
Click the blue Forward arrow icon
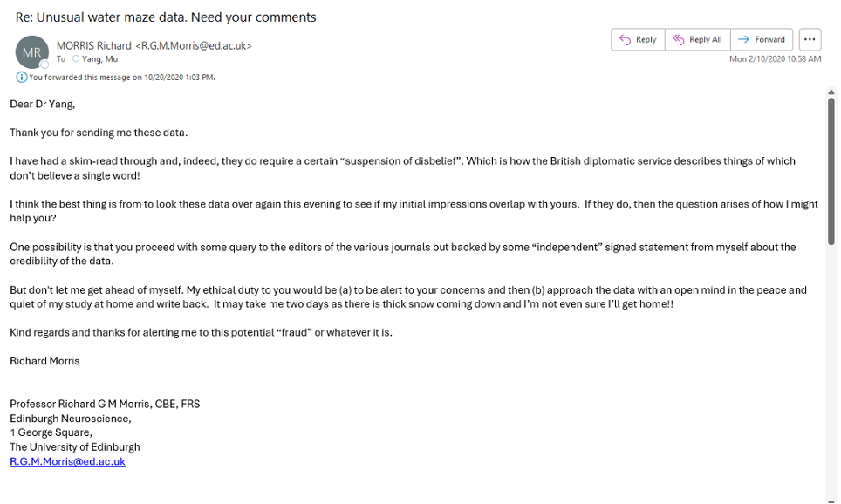tap(743, 40)
